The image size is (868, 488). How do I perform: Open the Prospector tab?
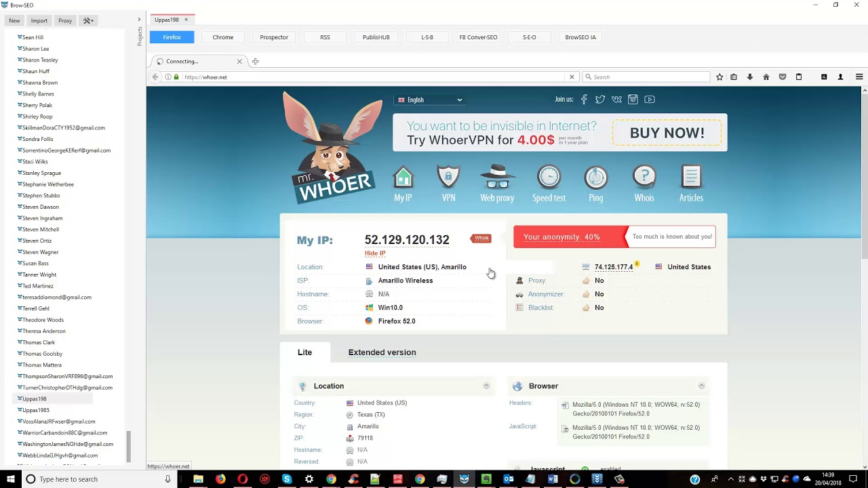click(x=274, y=37)
